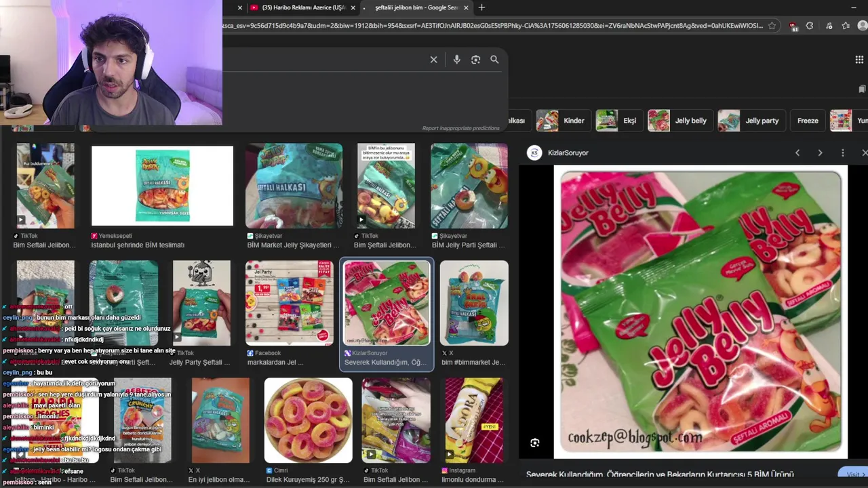868x488 pixels.
Task: Open Facebook markalardan Jel image result
Action: pos(290,303)
